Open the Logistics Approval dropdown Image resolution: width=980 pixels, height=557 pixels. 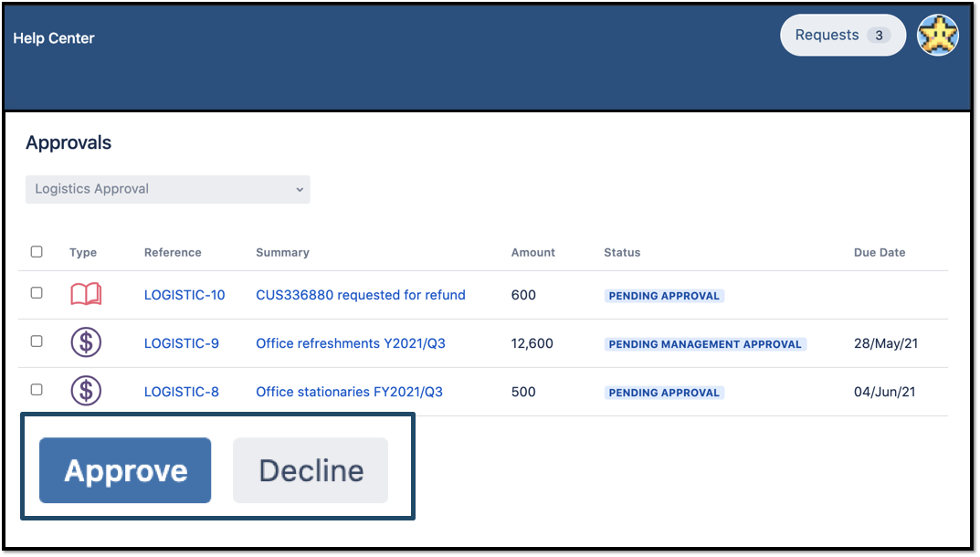point(168,189)
